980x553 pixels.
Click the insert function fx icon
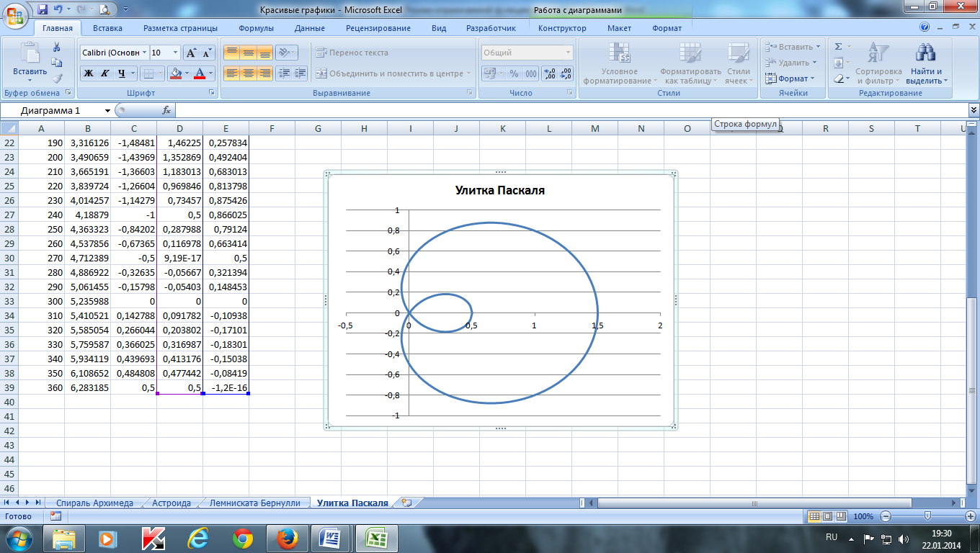(166, 110)
